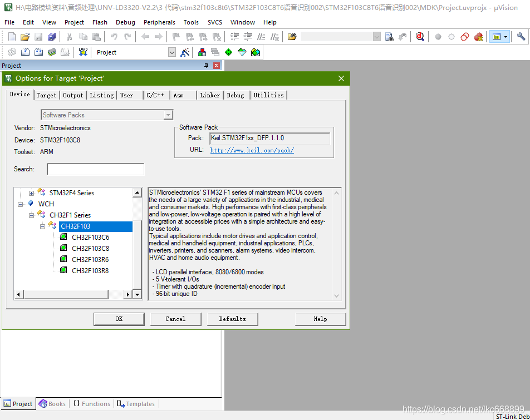Click the Rebuild all target files icon
The height and width of the screenshot is (420, 530).
point(38,52)
